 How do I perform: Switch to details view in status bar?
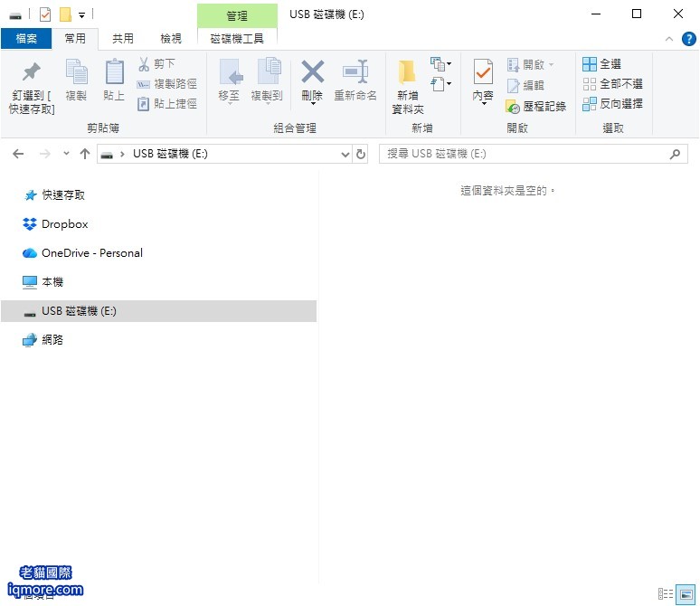[x=665, y=594]
